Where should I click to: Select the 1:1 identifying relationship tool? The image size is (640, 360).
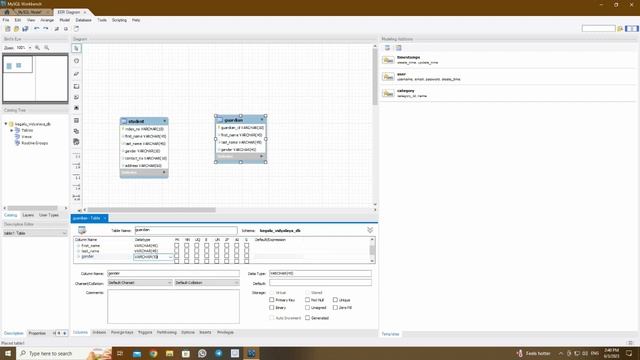pyautogui.click(x=76, y=178)
